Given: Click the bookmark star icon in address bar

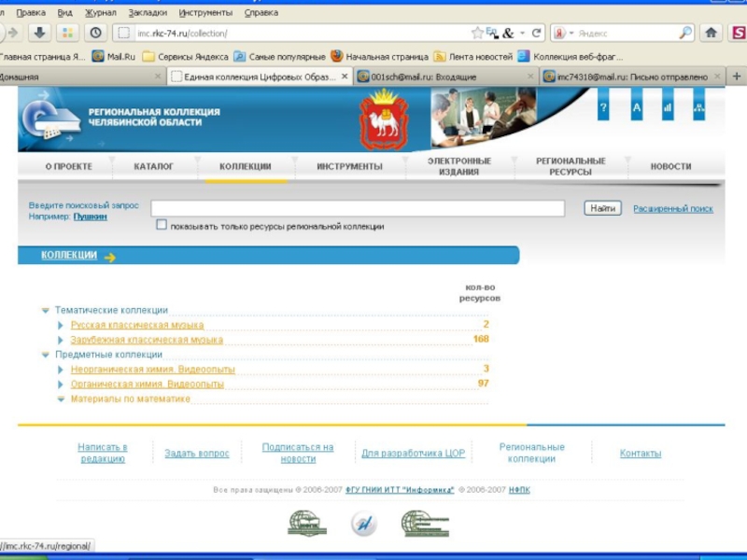Looking at the screenshot, I should (477, 33).
